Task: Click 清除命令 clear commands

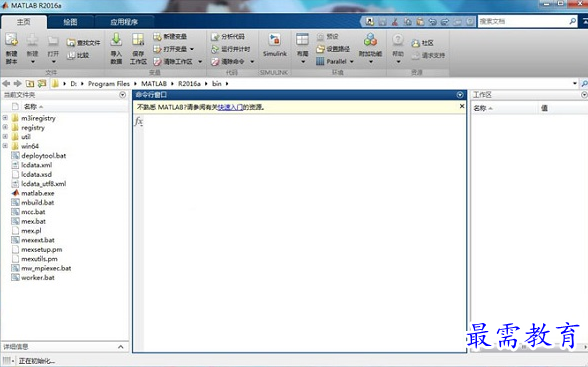Action: (x=228, y=61)
